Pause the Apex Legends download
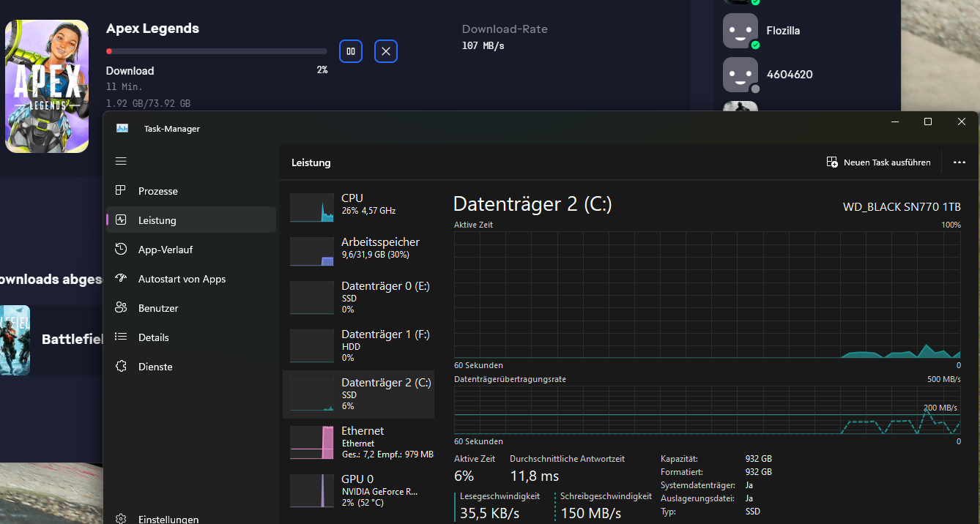 (x=351, y=51)
